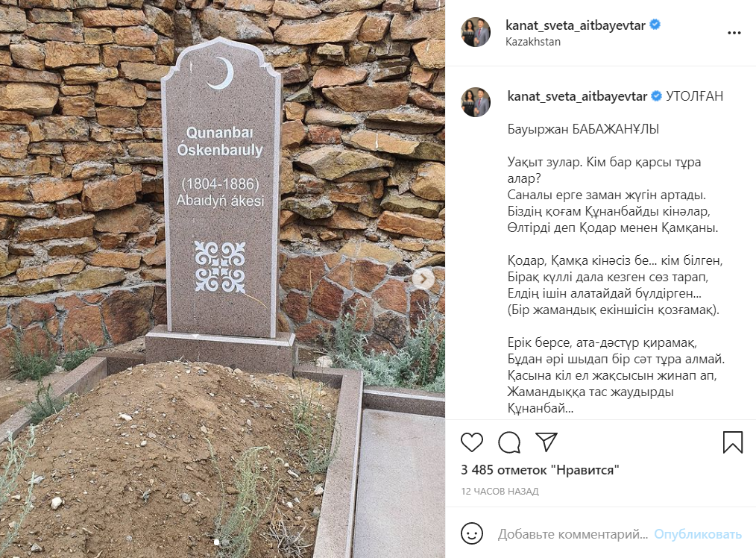Image resolution: width=756 pixels, height=558 pixels.
Task: Click the caption profile avatar
Action: (476, 102)
